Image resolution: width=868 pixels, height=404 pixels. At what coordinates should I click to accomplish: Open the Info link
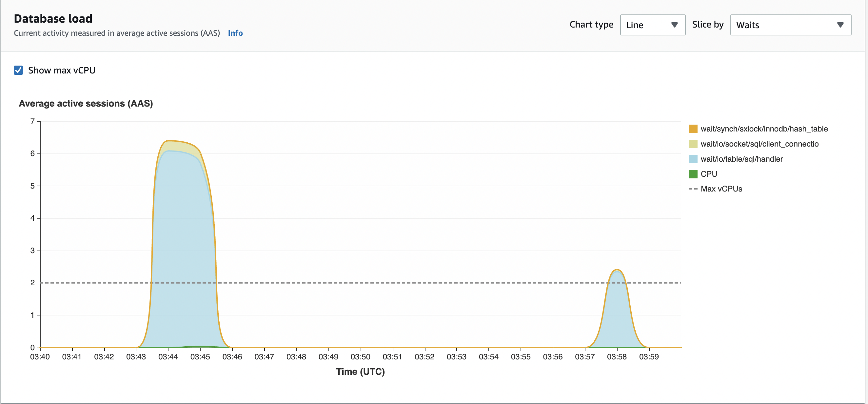[x=235, y=33]
